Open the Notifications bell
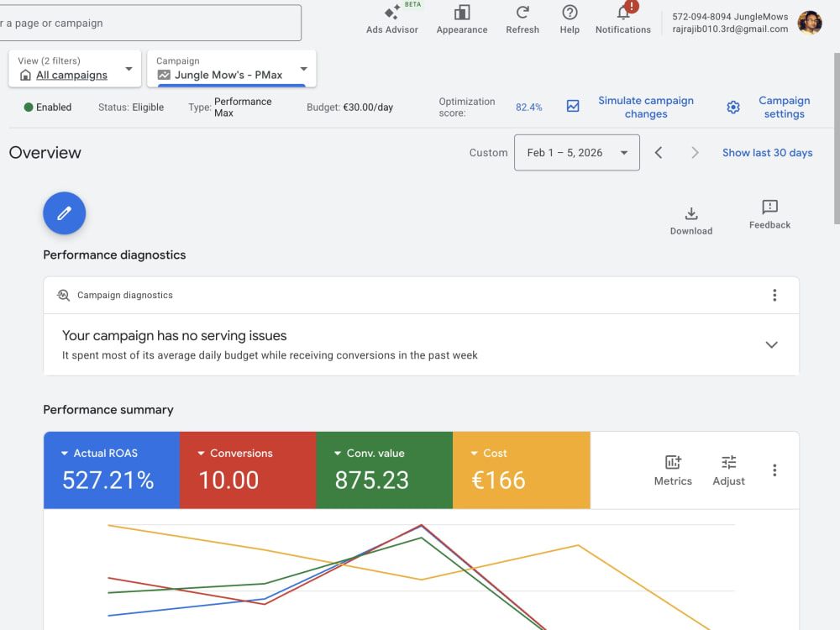Viewport: 840px width, 630px height. click(623, 19)
